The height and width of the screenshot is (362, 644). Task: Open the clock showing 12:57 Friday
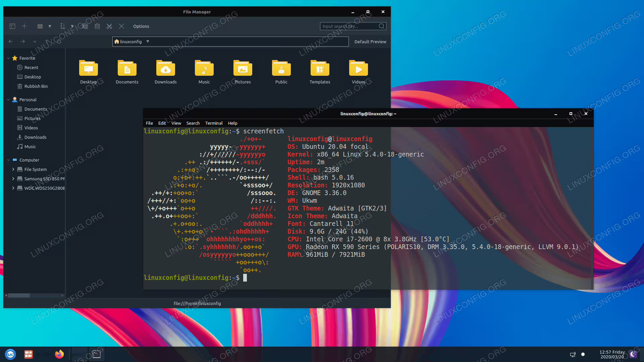pos(612,354)
